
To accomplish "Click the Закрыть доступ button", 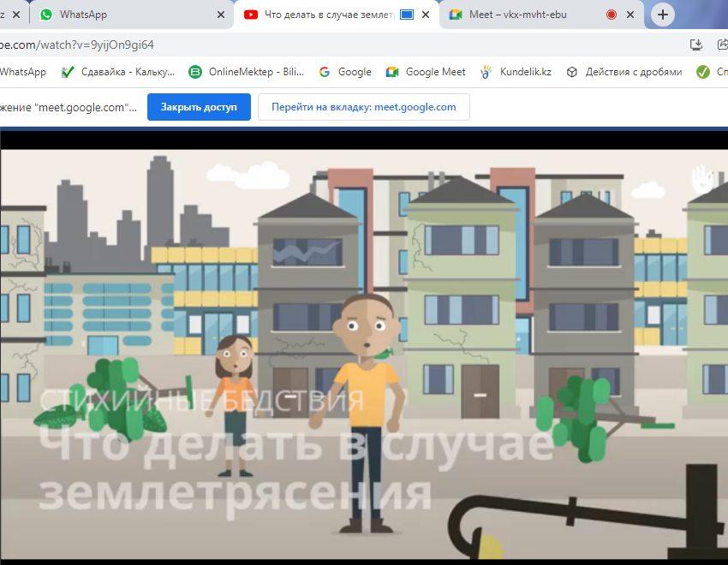I will (x=199, y=107).
